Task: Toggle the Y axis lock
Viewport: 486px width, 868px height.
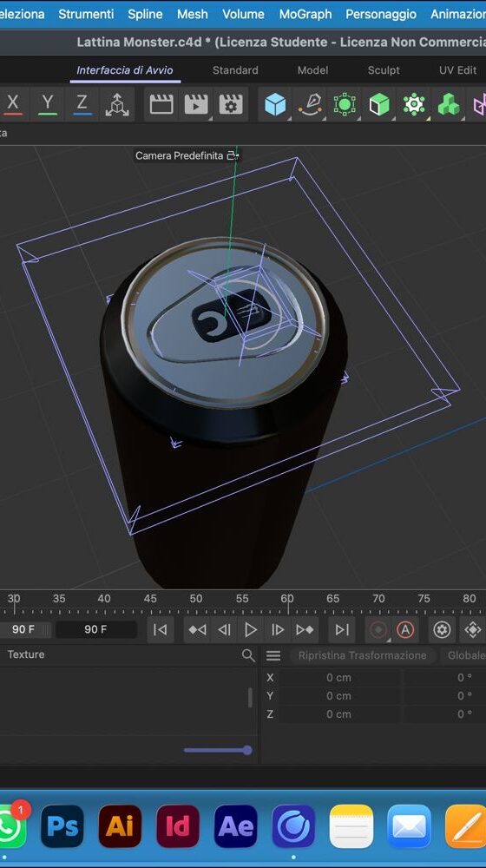Action: [x=48, y=103]
